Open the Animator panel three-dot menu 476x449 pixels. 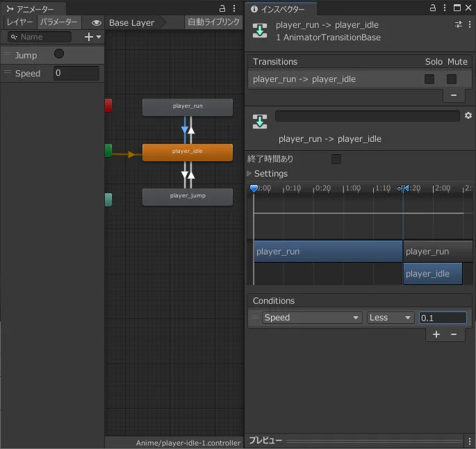point(234,8)
